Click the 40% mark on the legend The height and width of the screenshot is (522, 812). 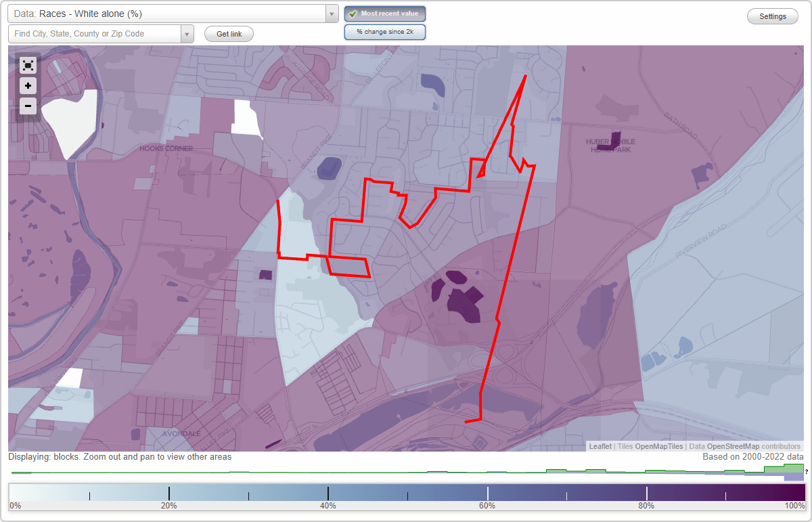pyautogui.click(x=328, y=506)
